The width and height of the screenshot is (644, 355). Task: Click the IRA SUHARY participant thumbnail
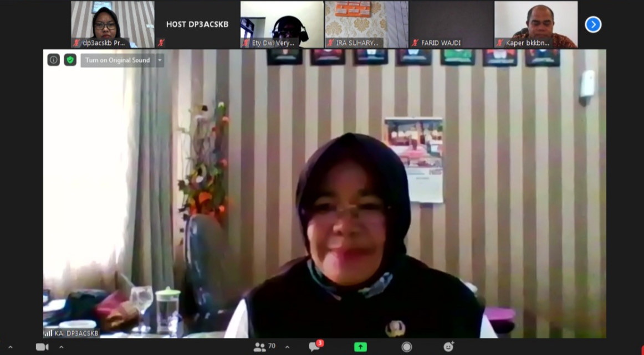[366, 24]
